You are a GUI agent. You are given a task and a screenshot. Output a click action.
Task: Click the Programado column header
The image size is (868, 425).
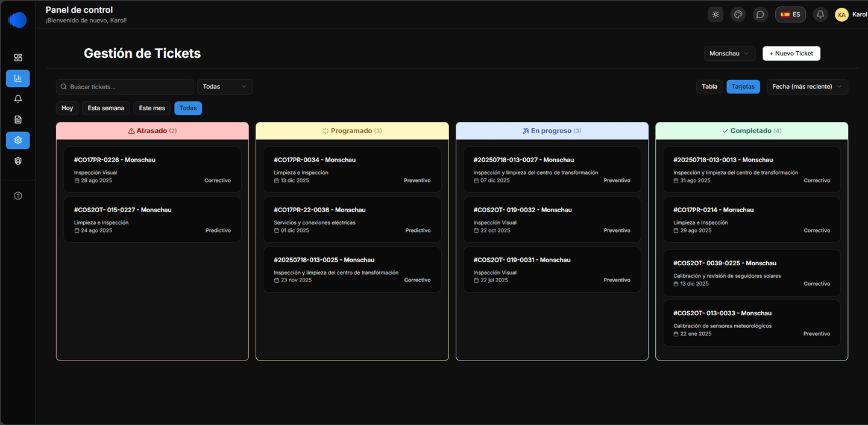pos(352,131)
